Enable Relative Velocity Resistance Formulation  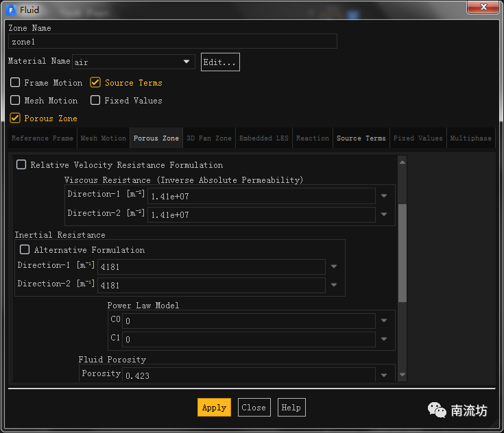[21, 165]
